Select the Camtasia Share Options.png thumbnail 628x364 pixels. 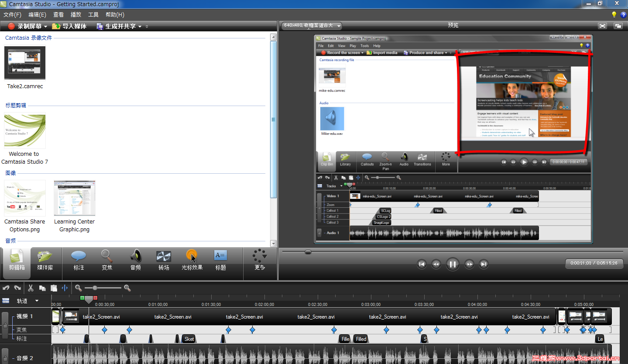[25, 198]
